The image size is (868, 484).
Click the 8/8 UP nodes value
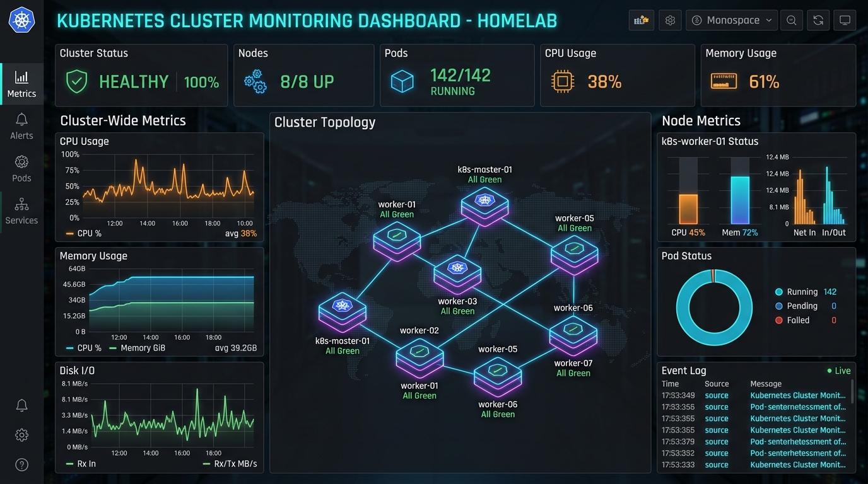pyautogui.click(x=307, y=82)
